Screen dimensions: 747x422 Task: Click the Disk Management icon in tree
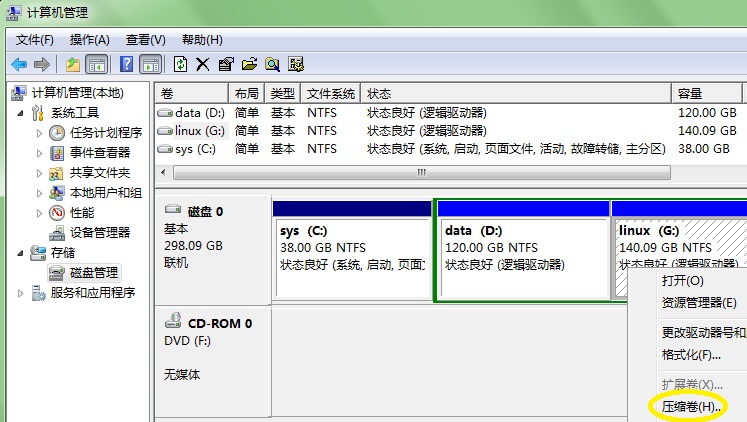(x=57, y=273)
